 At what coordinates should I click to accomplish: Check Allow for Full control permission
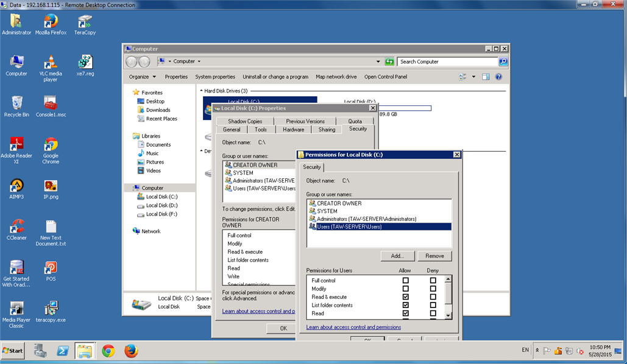point(405,281)
